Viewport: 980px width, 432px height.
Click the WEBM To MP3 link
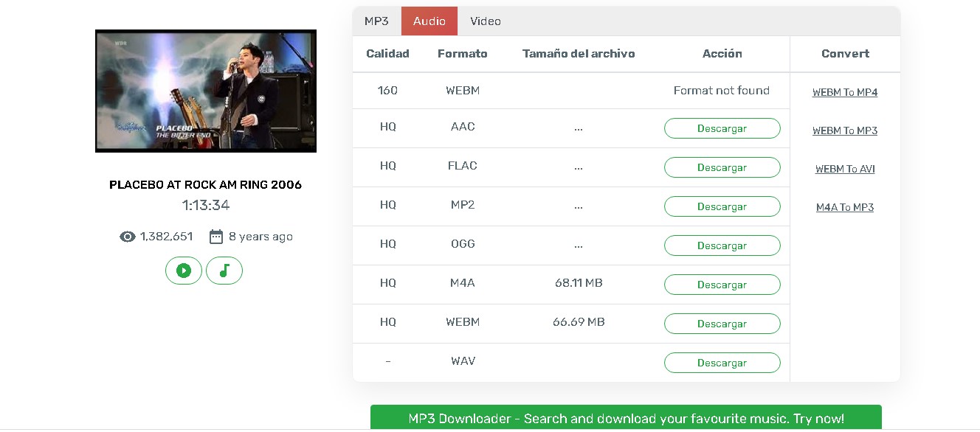(844, 130)
